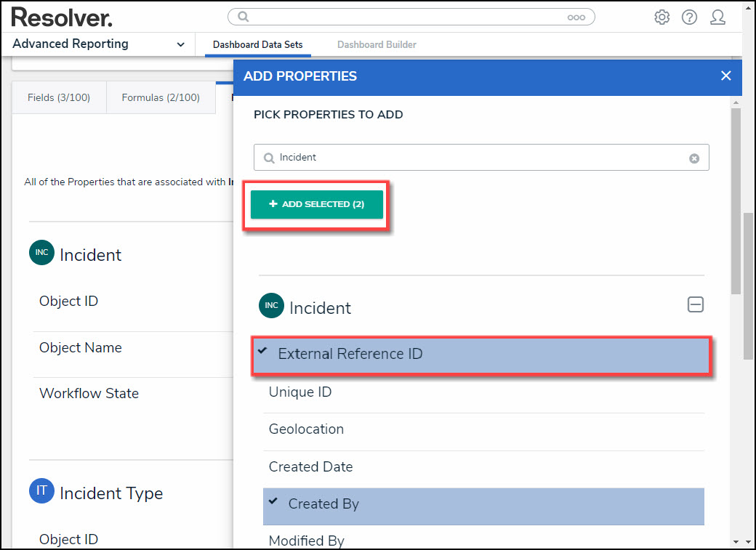
Task: Click the blue IT Incident Type icon
Action: click(41, 491)
